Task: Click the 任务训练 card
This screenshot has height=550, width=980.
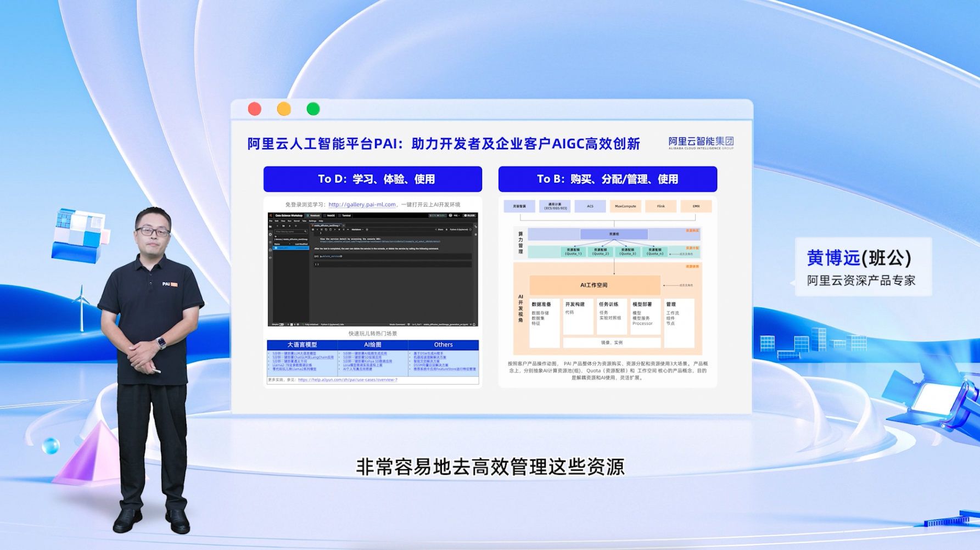Action: pos(611,316)
